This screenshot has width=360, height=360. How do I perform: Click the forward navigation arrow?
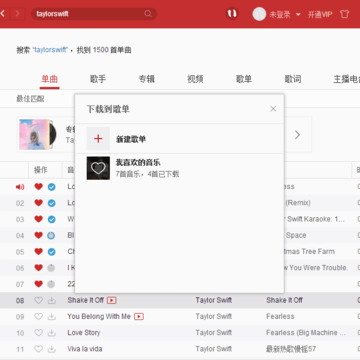click(x=17, y=14)
